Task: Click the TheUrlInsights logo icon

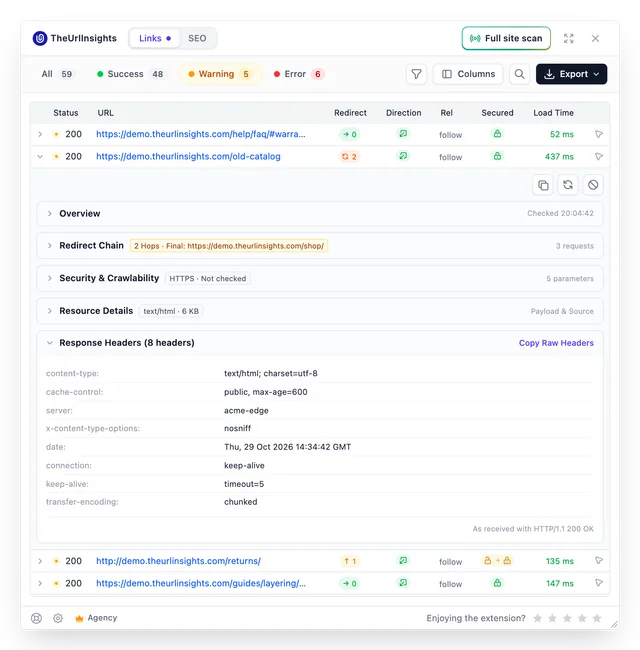Action: tap(40, 38)
